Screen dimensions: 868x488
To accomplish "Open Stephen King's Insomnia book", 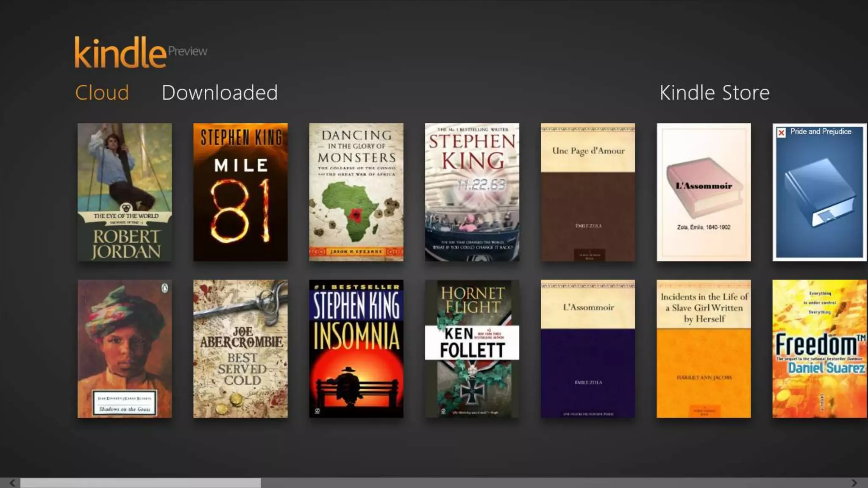I will click(356, 348).
